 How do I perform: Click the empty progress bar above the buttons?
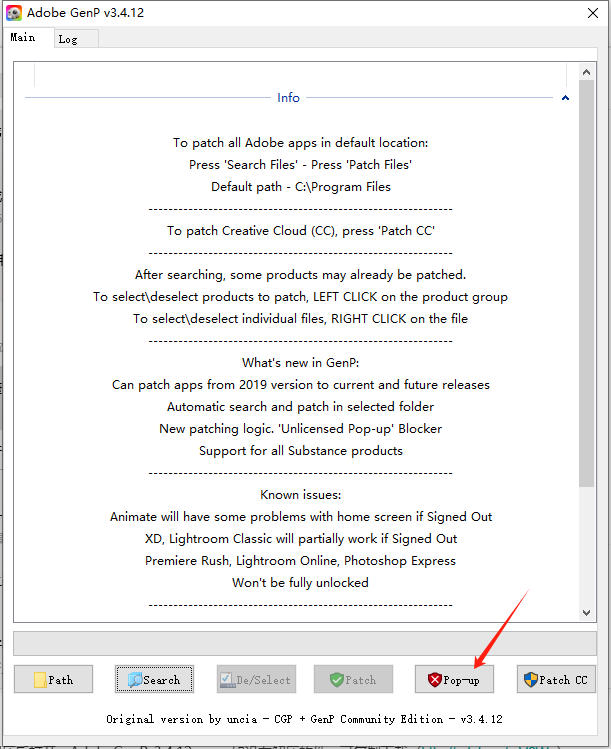[305, 642]
